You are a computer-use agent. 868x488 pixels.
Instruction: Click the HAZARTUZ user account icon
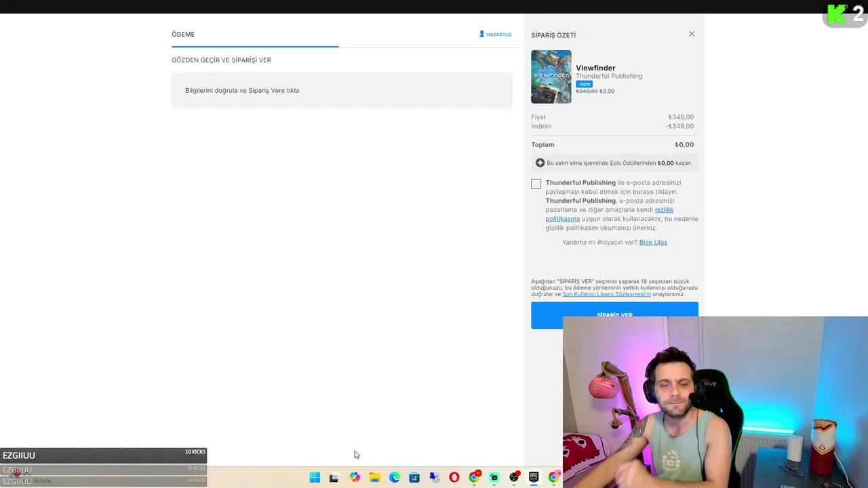[482, 34]
